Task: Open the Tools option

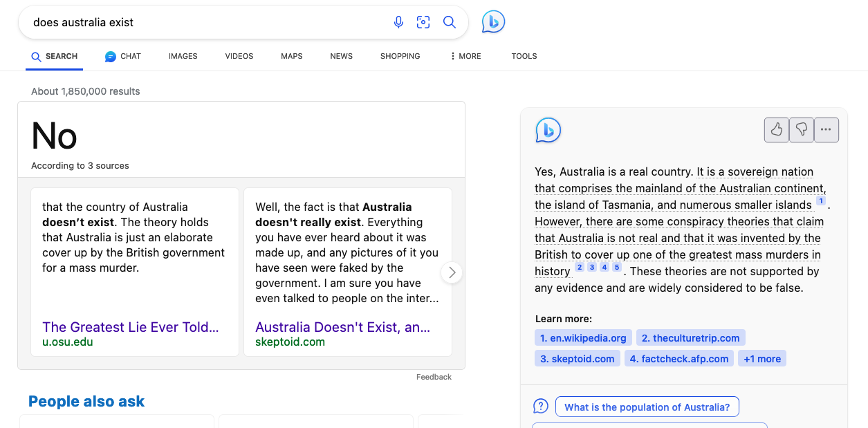Action: pyautogui.click(x=524, y=56)
